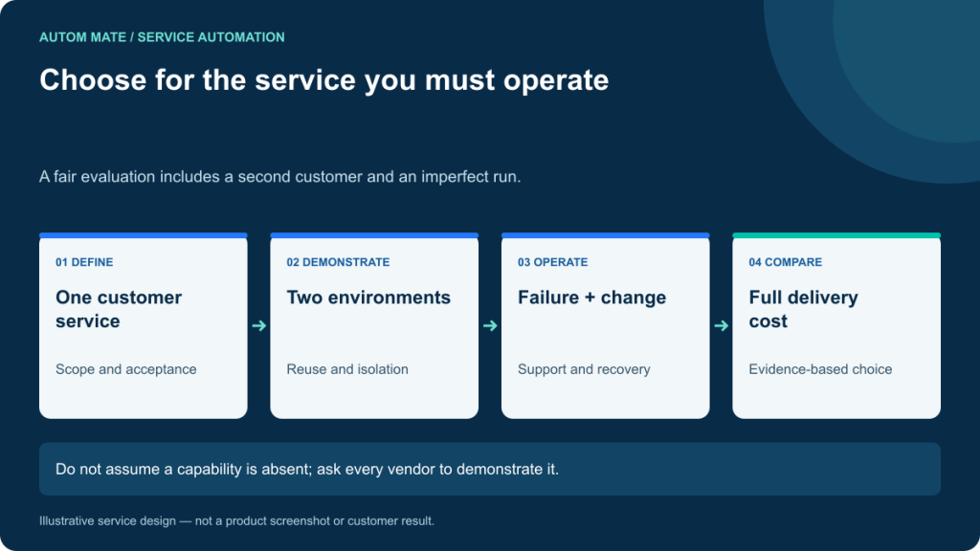This screenshot has width=980, height=551.
Task: Click the arrow between Define and Demonstrate cards
Action: coord(258,325)
